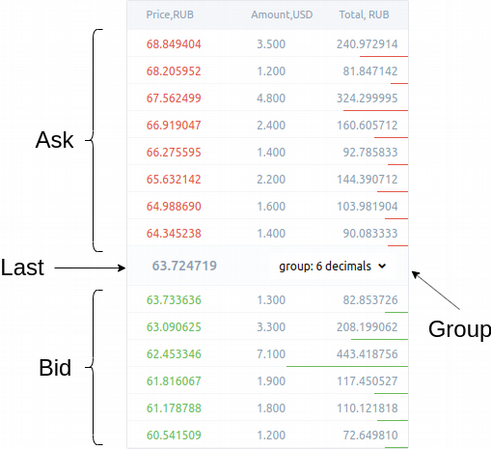Open the group: 6 decimals dropdown

click(x=332, y=266)
